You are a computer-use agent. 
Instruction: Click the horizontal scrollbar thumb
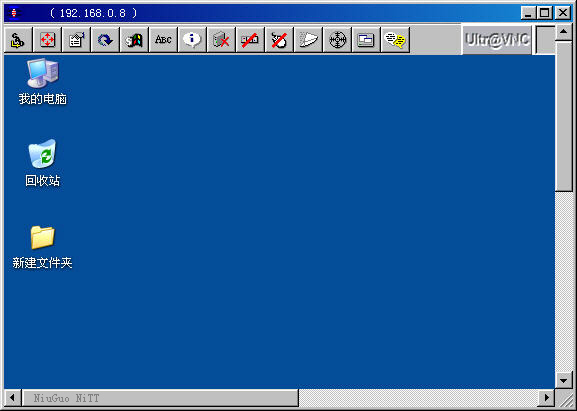160,398
